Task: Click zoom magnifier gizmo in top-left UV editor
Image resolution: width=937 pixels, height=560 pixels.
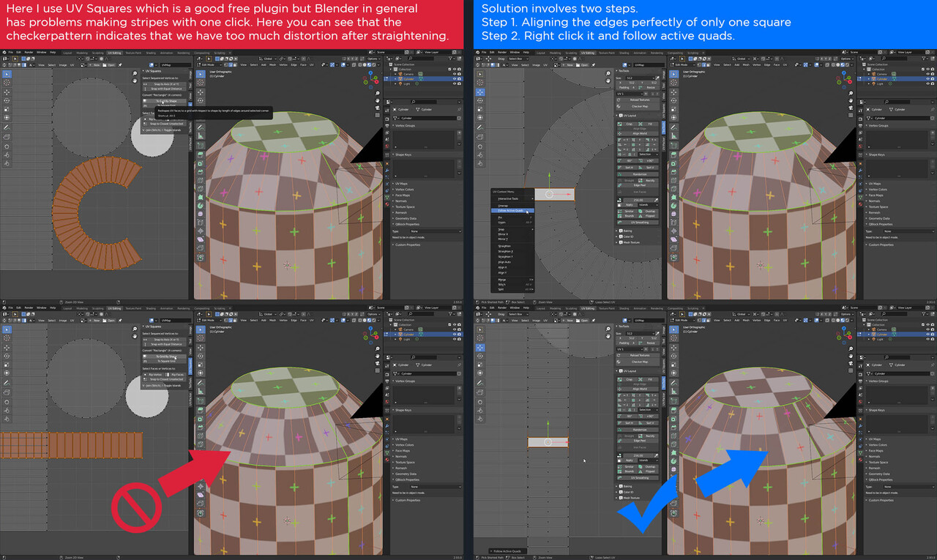Action: 135,73
